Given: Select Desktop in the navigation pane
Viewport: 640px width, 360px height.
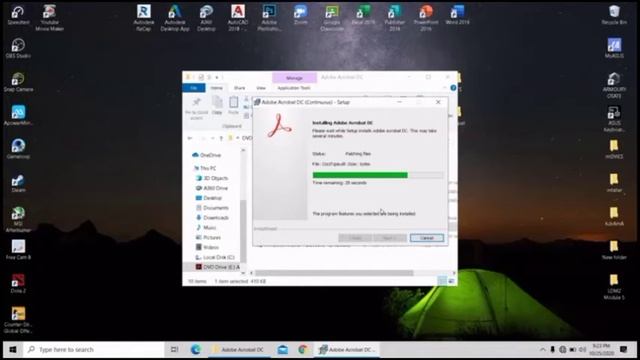Looking at the screenshot, I should [x=209, y=198].
